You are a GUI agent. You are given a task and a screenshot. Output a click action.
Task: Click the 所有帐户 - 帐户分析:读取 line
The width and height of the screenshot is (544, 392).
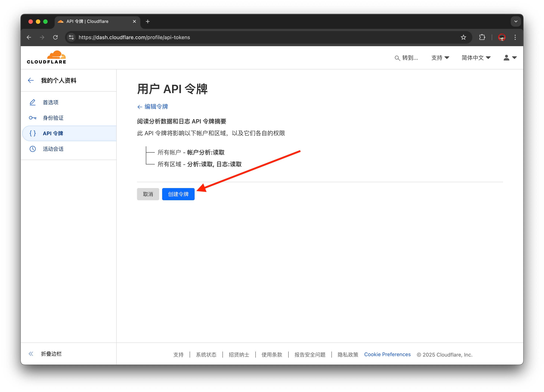coord(191,152)
